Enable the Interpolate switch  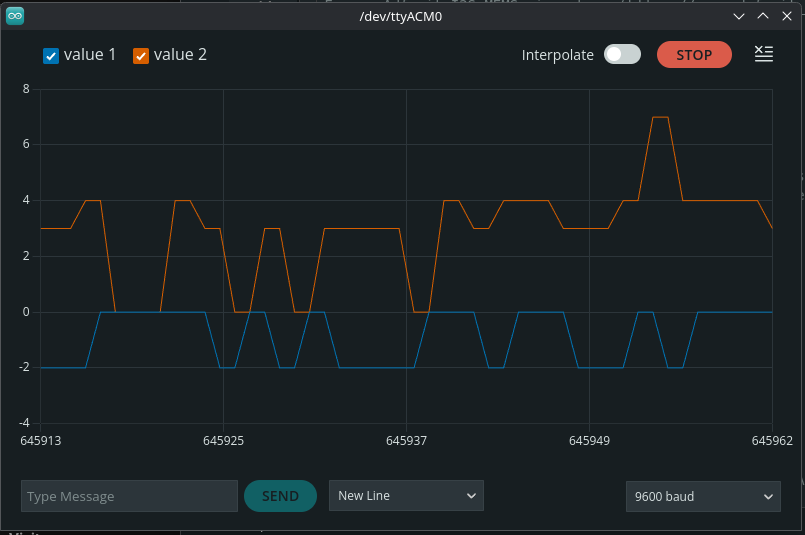tap(622, 55)
